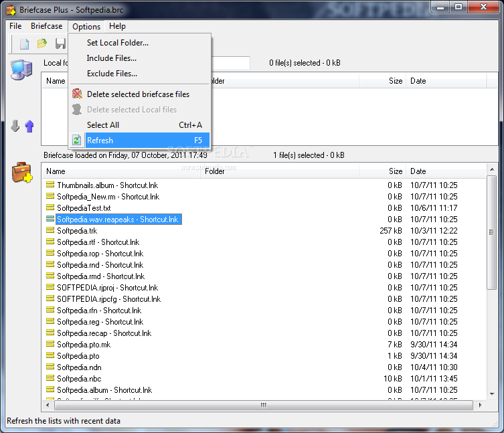Click the horizontal scrollbar thumb
Viewport: 504px width, 433px height.
click(x=264, y=405)
